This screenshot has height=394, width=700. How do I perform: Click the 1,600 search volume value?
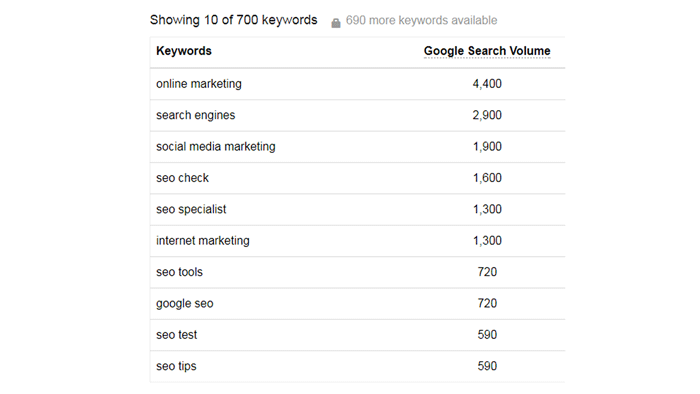coord(487,178)
